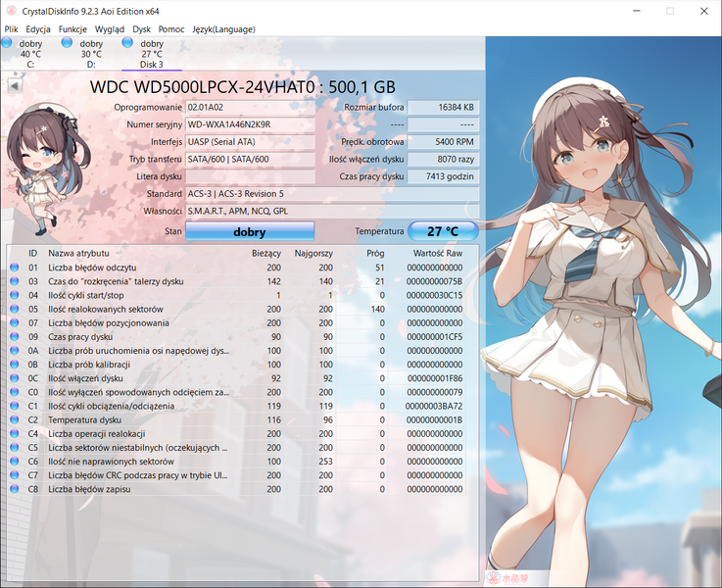Open the Wygląd menu
The image size is (722, 588).
(110, 29)
